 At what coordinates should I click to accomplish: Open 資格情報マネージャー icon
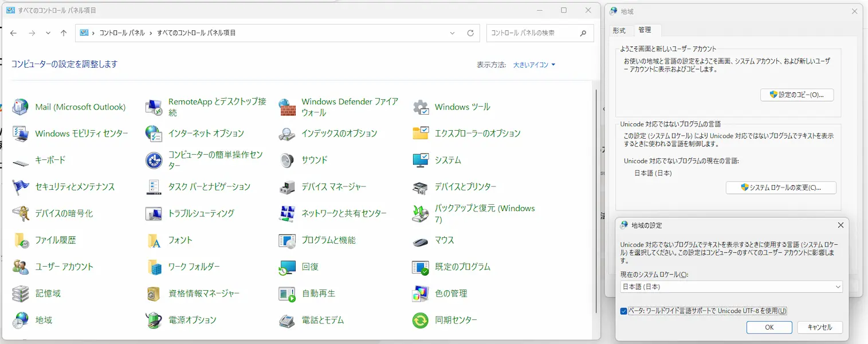coord(154,294)
